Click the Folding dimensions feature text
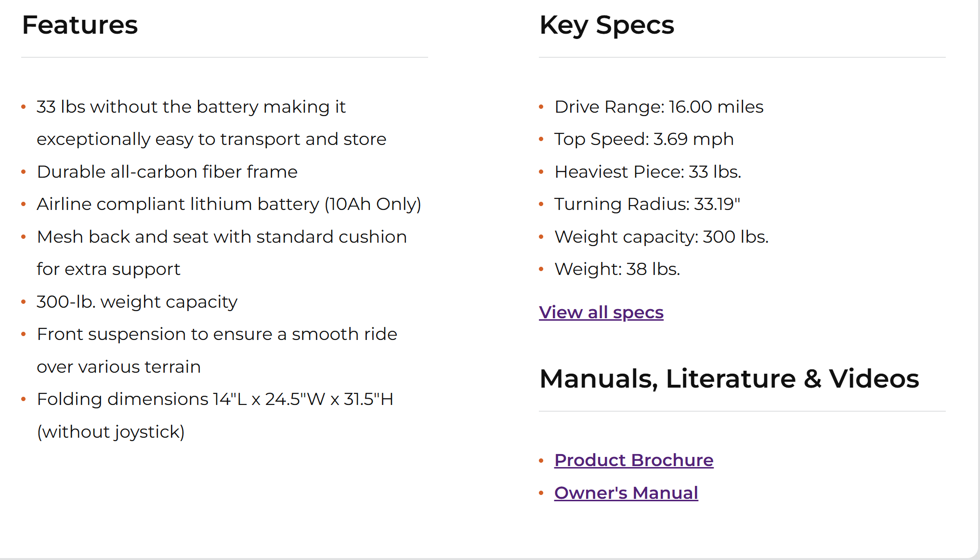 tap(215, 399)
